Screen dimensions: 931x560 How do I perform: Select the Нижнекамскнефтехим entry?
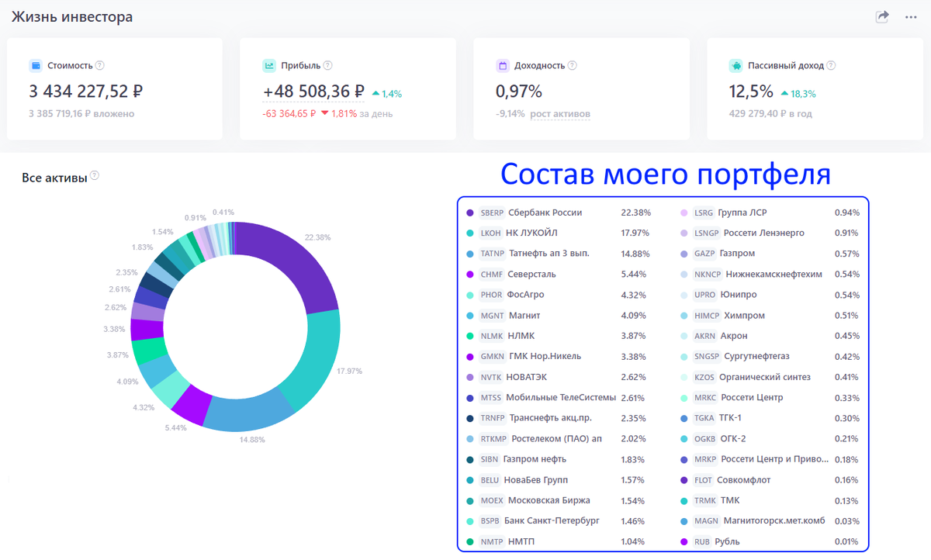coord(770,274)
